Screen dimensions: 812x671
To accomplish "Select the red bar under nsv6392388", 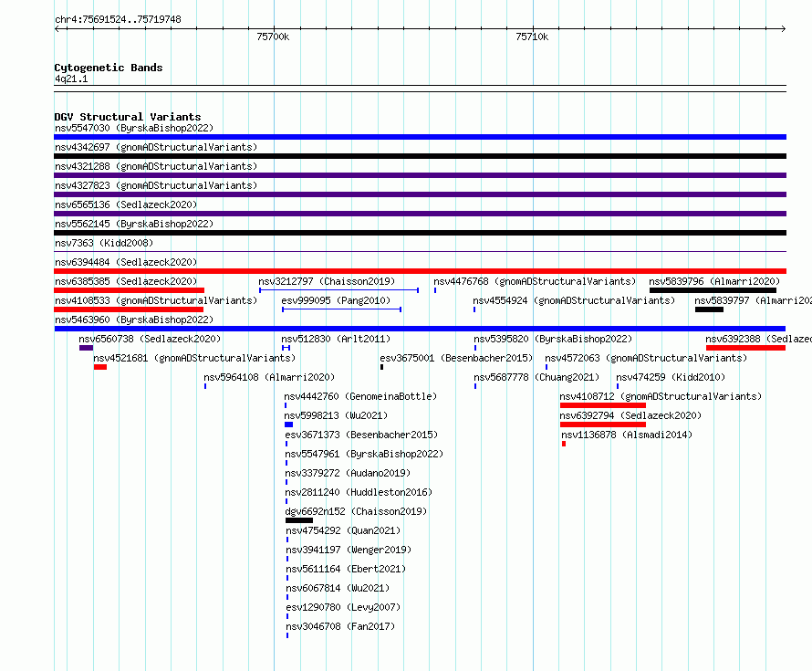I will [x=745, y=348].
